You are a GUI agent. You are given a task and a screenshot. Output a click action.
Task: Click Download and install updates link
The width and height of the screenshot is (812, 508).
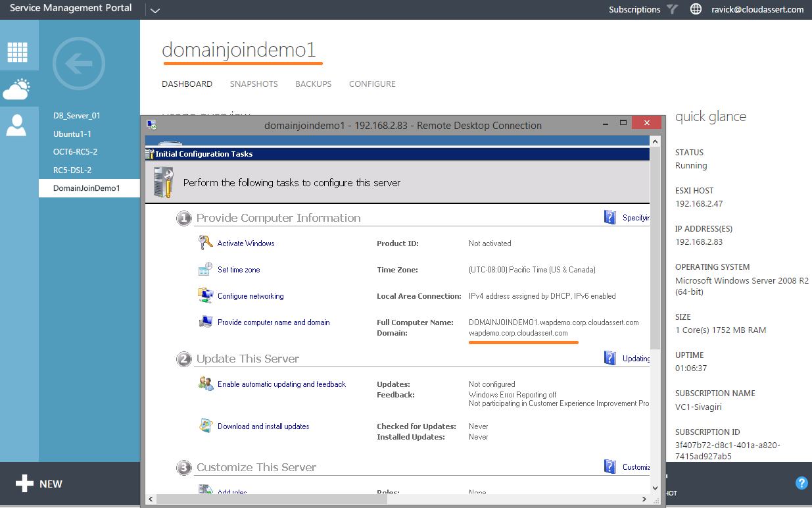(x=264, y=426)
